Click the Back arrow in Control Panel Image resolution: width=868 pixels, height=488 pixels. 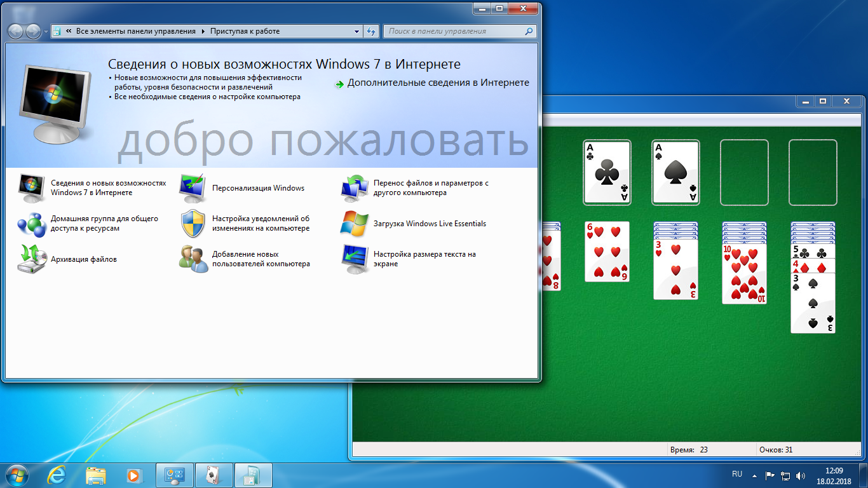point(16,31)
